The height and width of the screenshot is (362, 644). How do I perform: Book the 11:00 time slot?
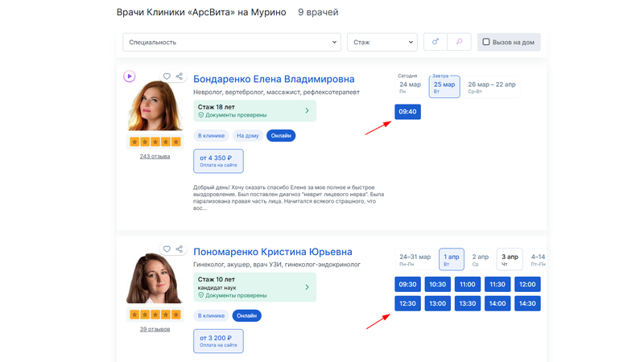point(468,284)
